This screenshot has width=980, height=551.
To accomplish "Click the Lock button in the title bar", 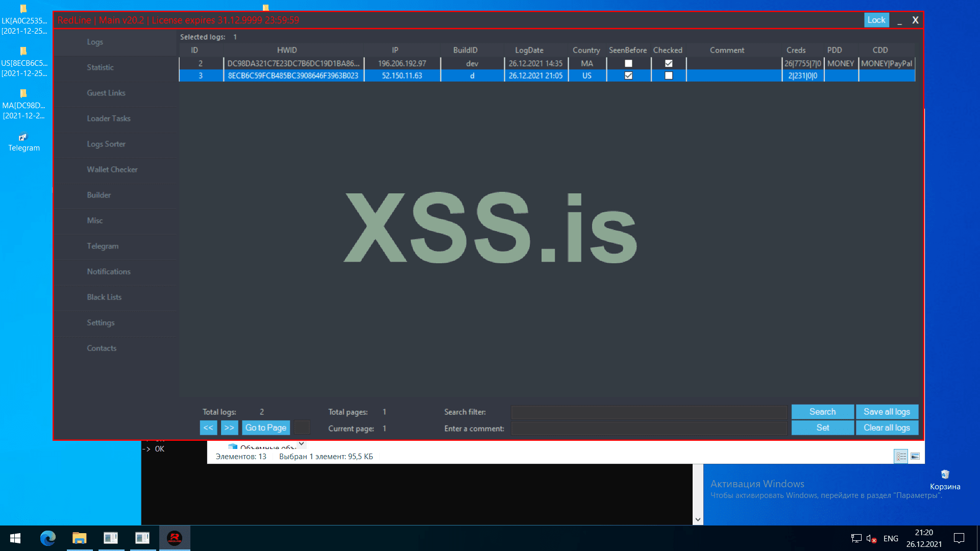I will (876, 20).
